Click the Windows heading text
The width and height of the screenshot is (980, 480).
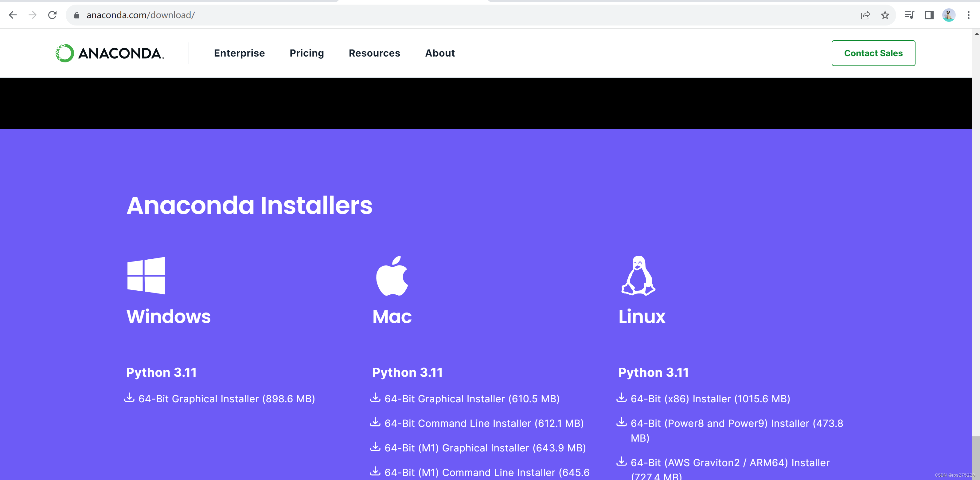(x=168, y=316)
